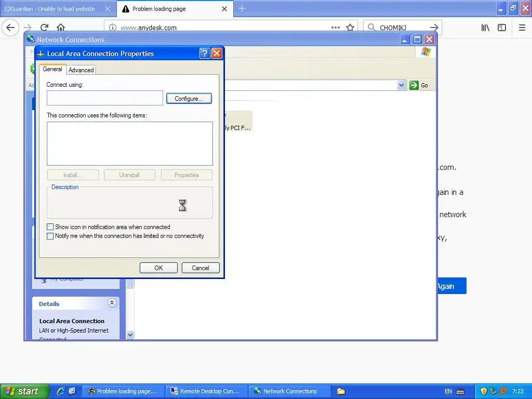Launch Internet Explorer quick launch icon
The width and height of the screenshot is (532, 399).
(x=61, y=391)
